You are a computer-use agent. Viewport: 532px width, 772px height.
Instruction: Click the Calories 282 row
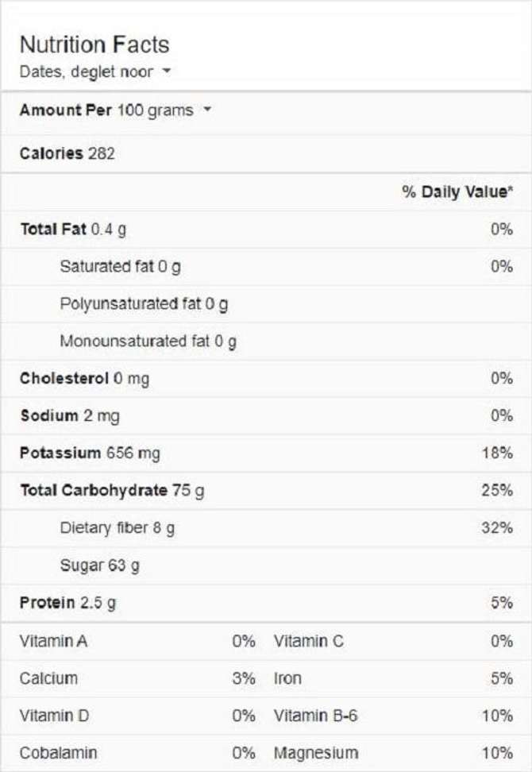67,153
